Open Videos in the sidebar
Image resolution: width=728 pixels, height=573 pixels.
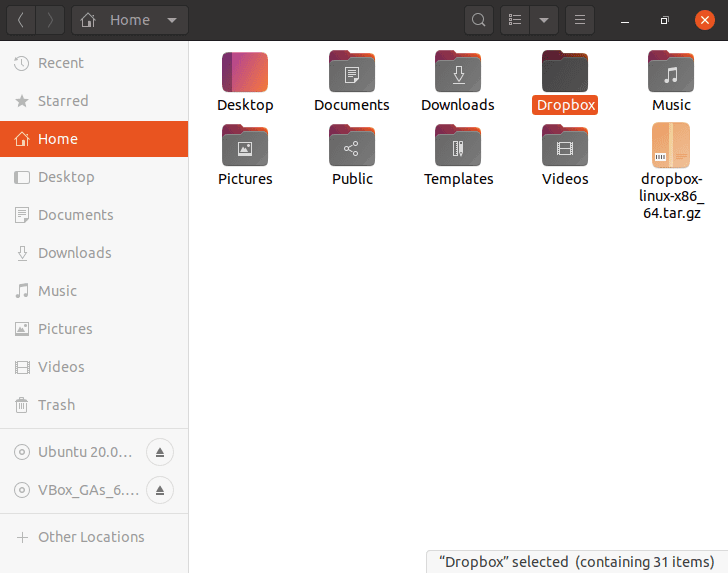pos(94,367)
